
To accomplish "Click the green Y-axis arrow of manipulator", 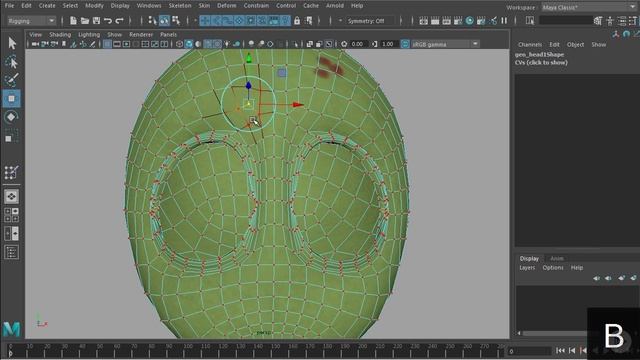I will (x=249, y=58).
